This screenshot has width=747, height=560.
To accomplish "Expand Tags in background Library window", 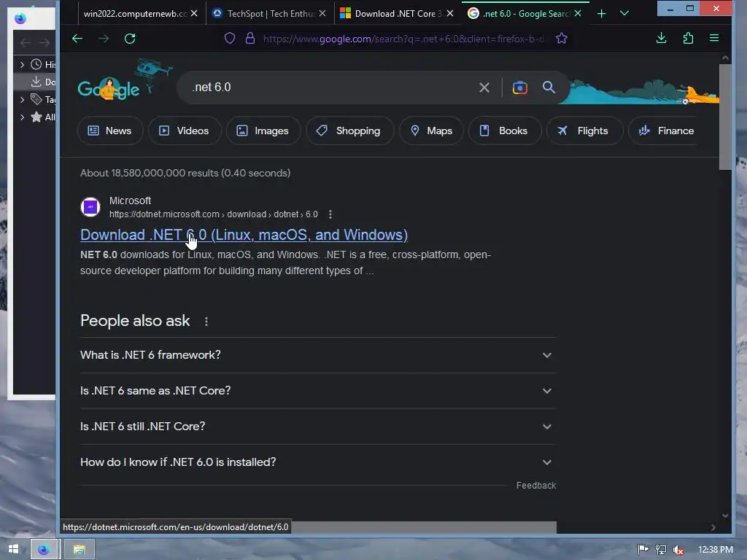I will point(22,99).
